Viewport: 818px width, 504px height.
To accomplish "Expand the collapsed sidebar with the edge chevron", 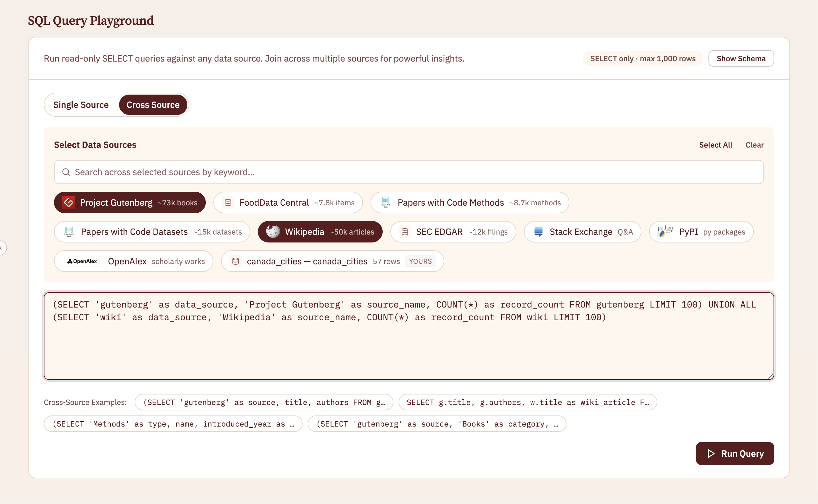I will pyautogui.click(x=2, y=248).
